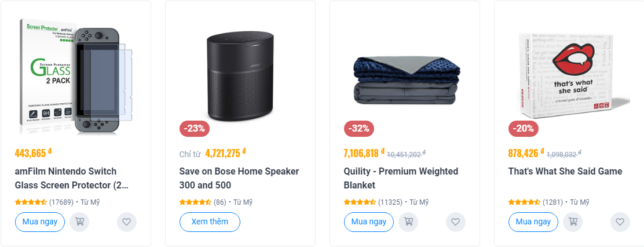This screenshot has height=247, width=644.
Task: Open the amFilm Nintendo Switch product image
Action: pos(75,74)
